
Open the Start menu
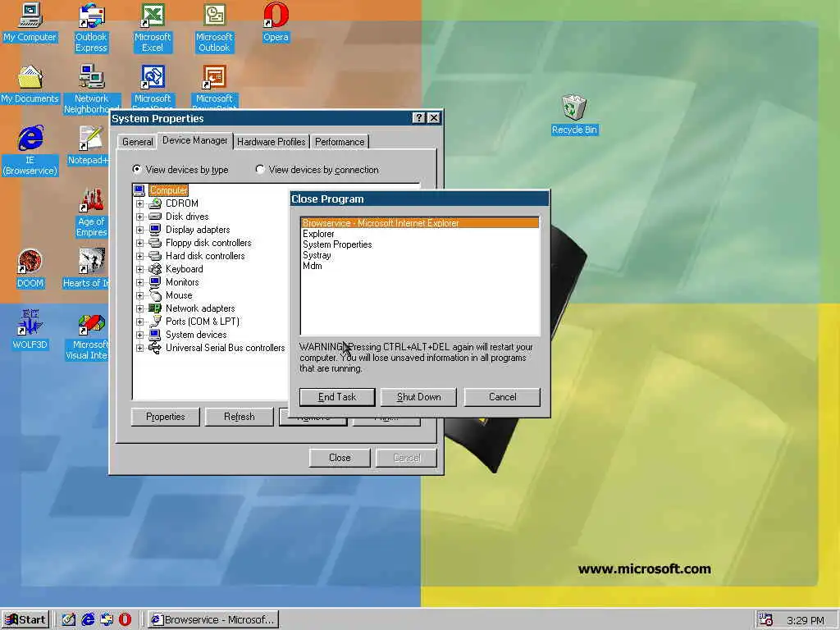click(25, 620)
